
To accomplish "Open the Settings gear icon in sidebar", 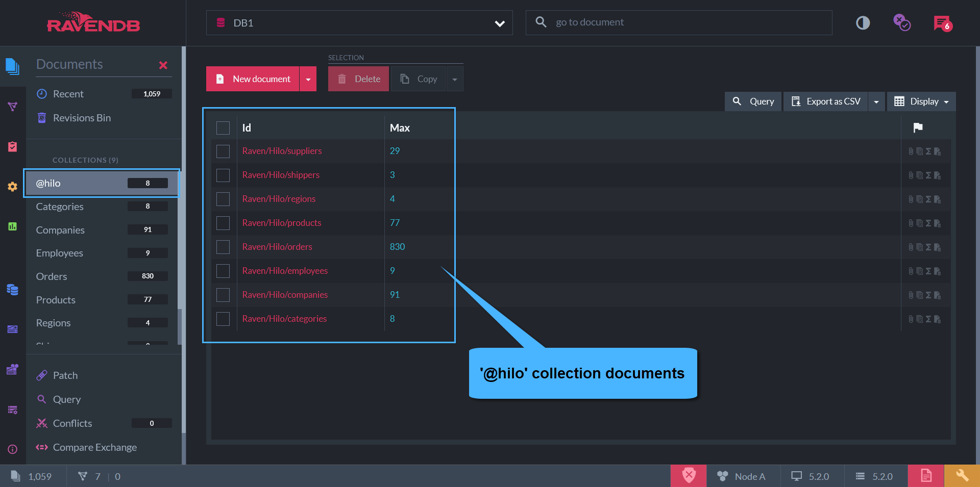I will click(x=12, y=187).
